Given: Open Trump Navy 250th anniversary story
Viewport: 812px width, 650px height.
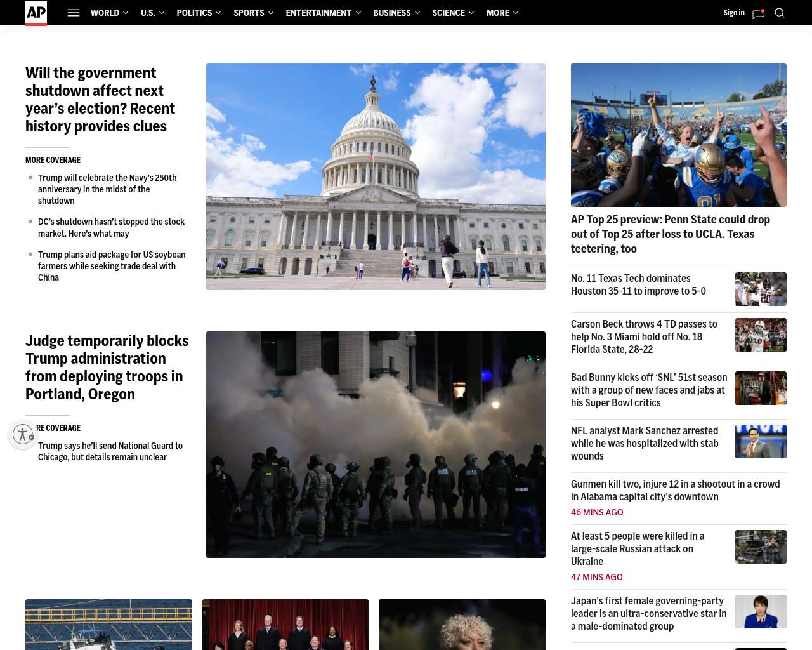Looking at the screenshot, I should (107, 189).
